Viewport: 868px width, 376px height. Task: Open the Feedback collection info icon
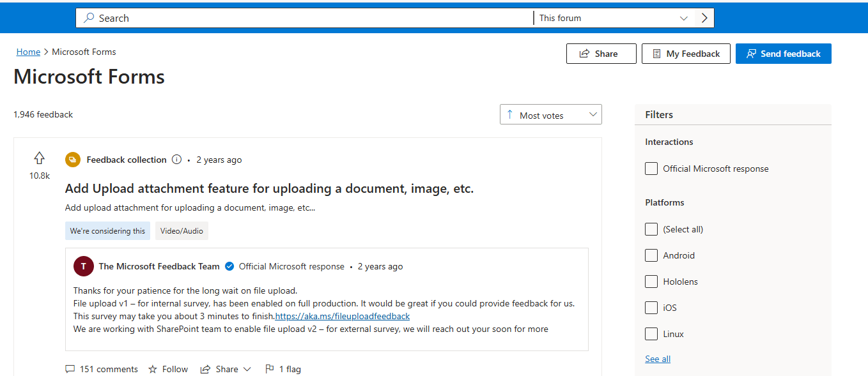(177, 160)
